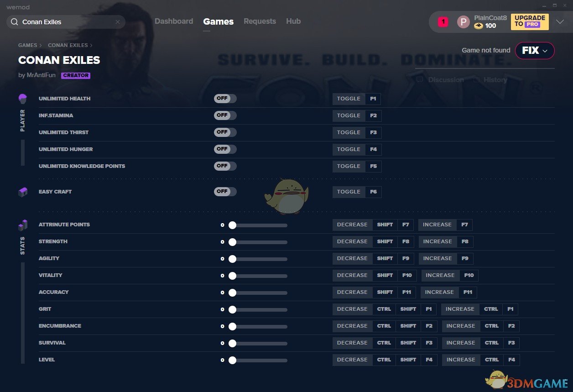573x392 pixels.
Task: Go to the GAMES breadcrumb
Action: click(28, 45)
